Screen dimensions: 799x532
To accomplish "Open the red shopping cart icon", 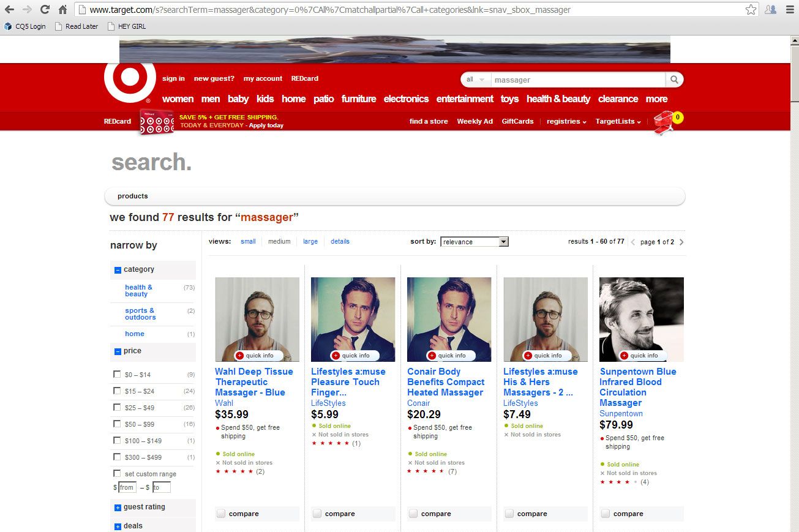I will [665, 122].
